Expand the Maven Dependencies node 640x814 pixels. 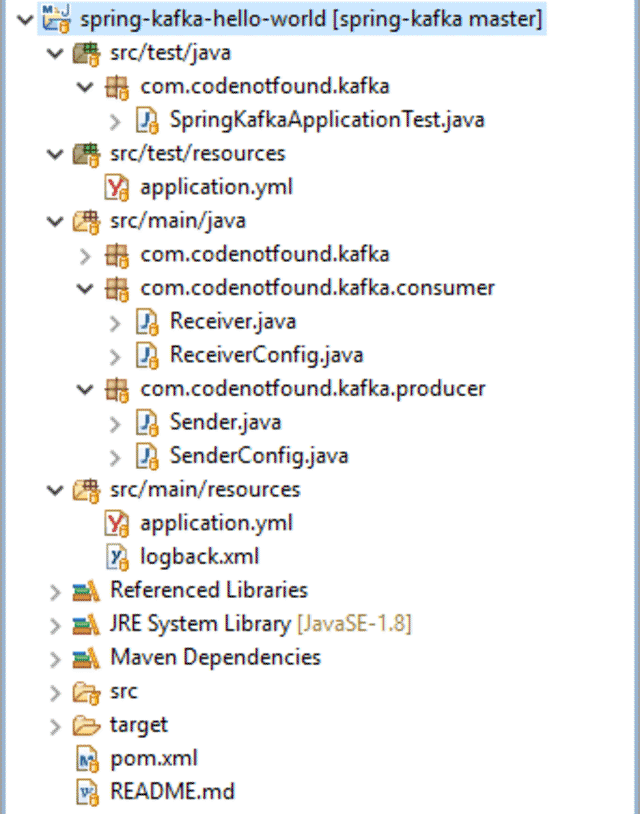(x=54, y=657)
